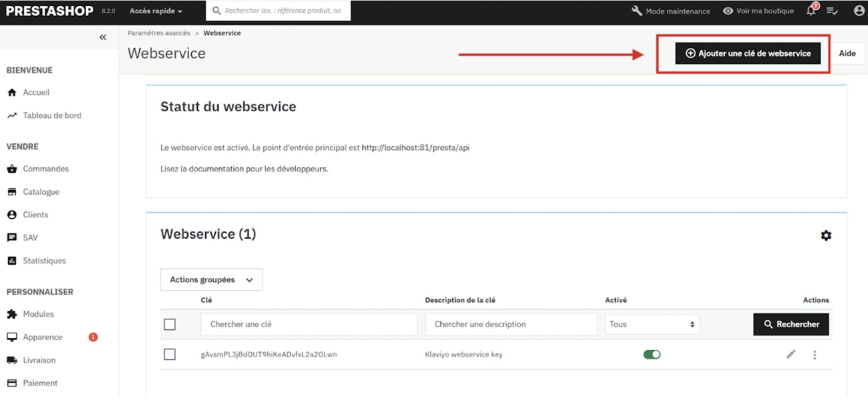Open Commandes menu in sidebar
Viewport: 868px width, 410px height.
coord(46,169)
